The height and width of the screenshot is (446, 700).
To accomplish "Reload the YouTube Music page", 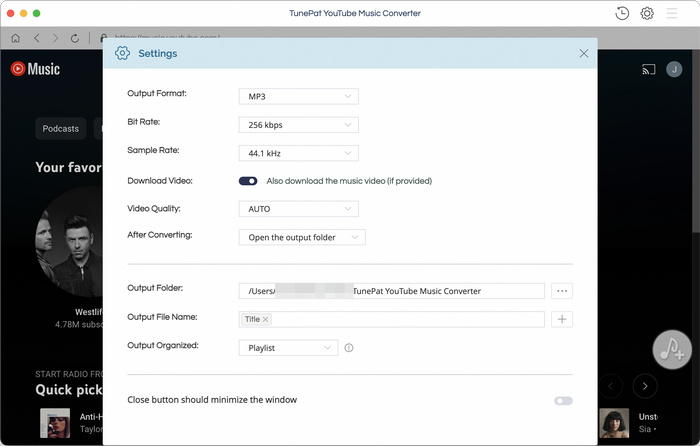I will click(x=75, y=38).
